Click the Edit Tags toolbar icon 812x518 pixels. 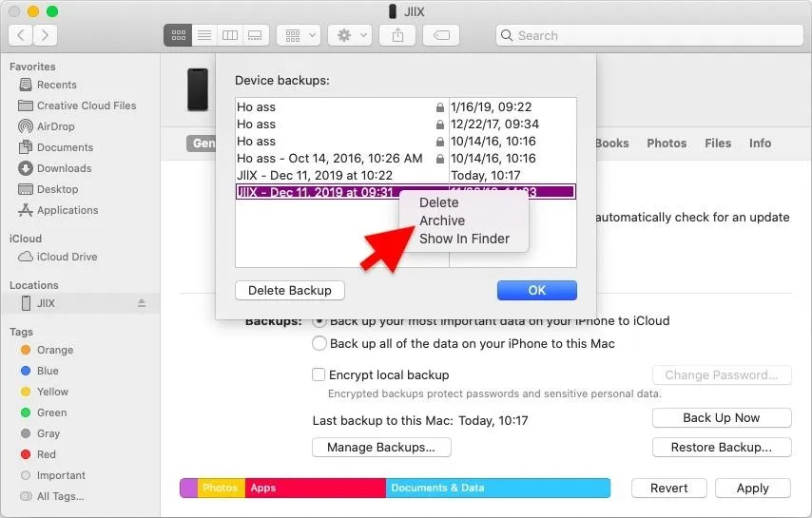[x=441, y=35]
